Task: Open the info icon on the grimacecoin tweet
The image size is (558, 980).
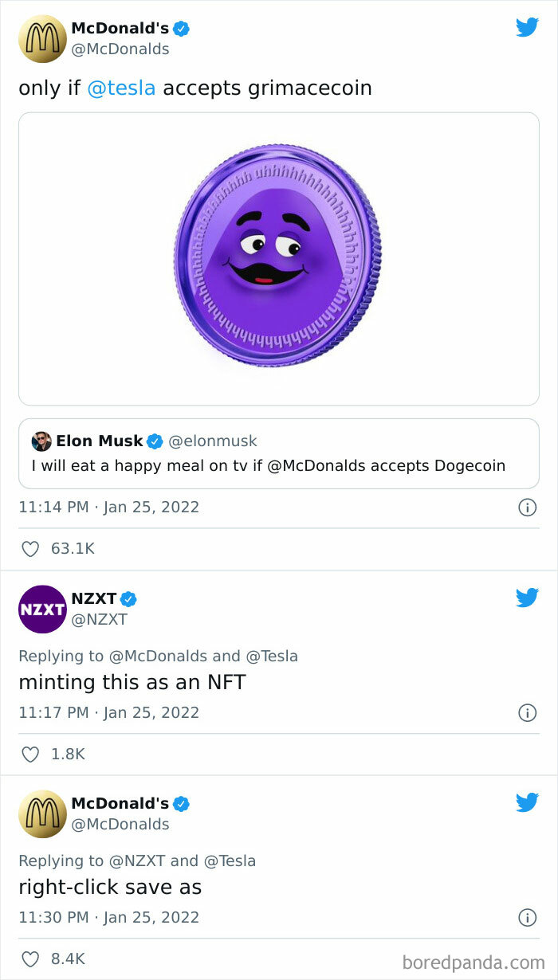Action: [x=528, y=508]
